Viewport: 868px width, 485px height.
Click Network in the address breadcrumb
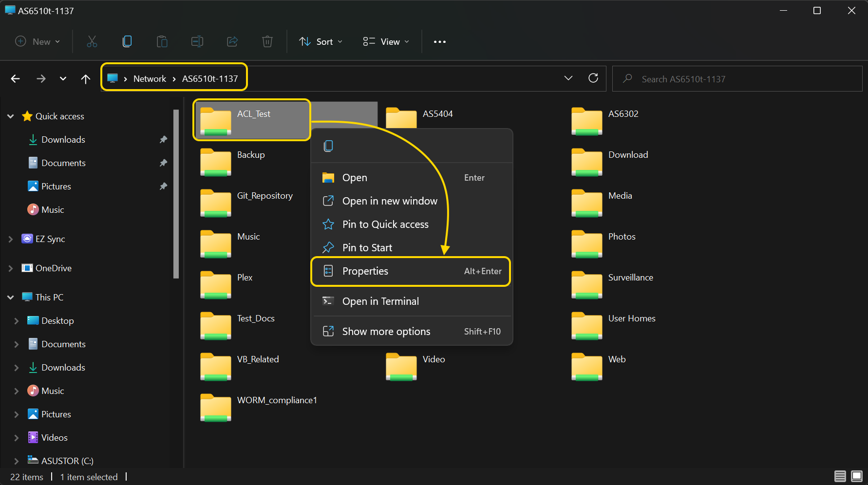tap(150, 78)
